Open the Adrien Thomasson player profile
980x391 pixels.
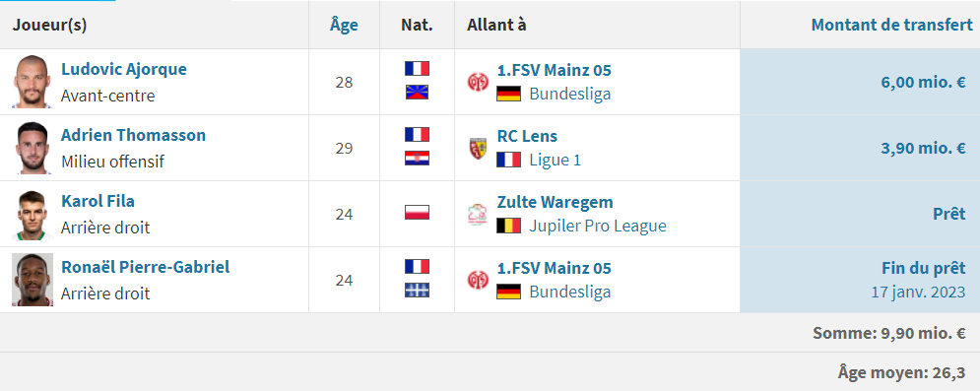pos(133,135)
